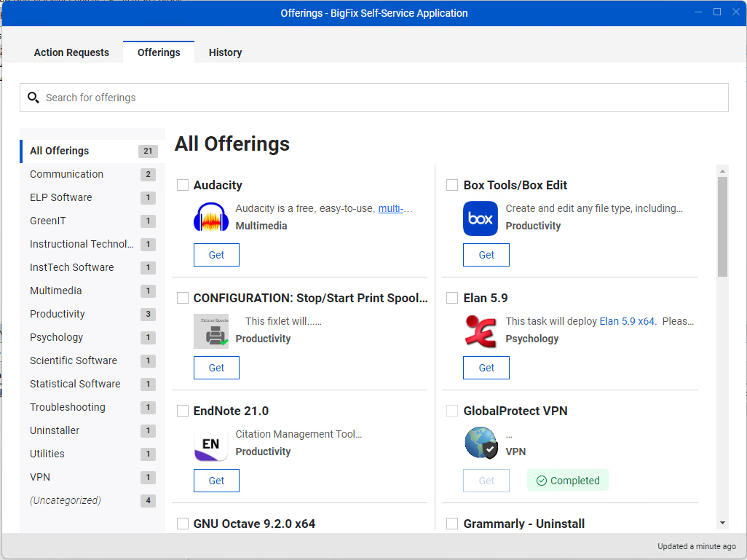
Task: Check the EndNote 21.0 checkbox
Action: (183, 411)
